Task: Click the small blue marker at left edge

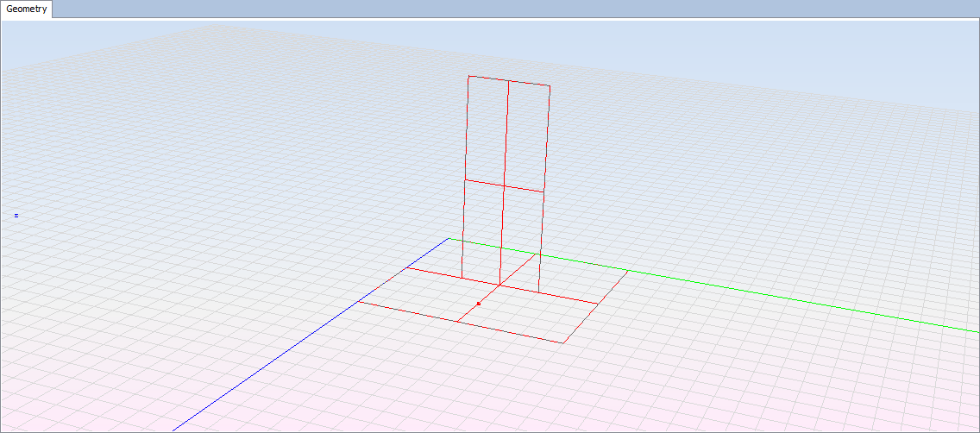Action: point(16,215)
